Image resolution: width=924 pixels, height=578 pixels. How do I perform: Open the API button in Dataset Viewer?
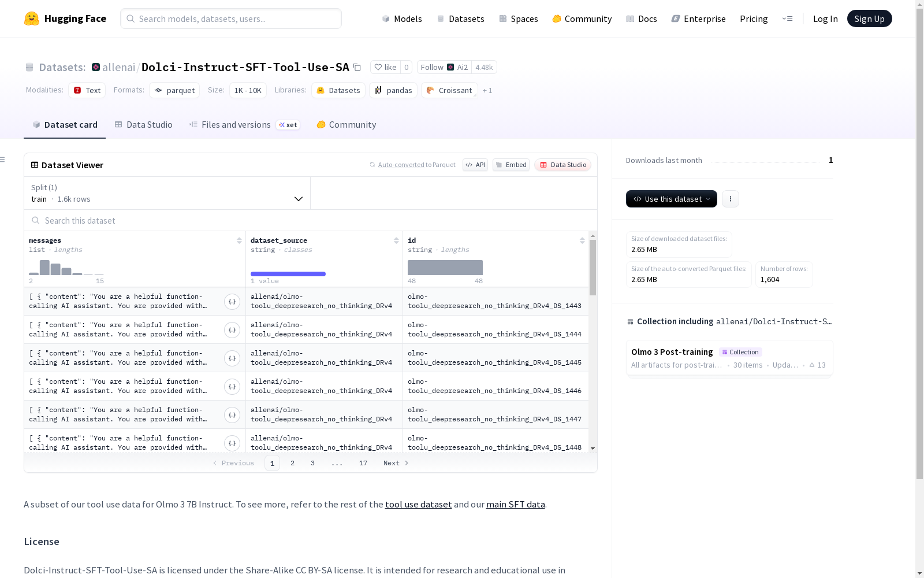coord(475,165)
